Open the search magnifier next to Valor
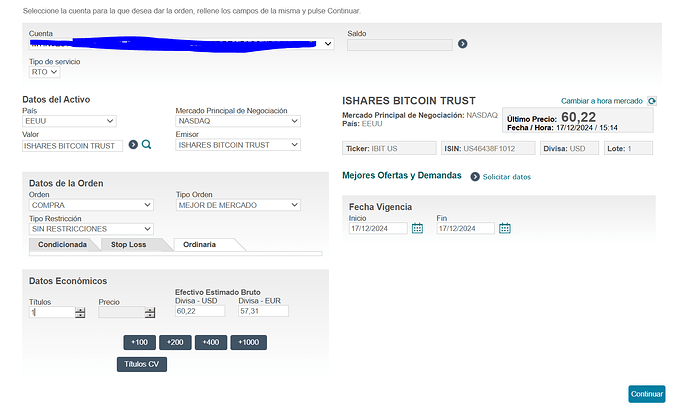 (147, 144)
